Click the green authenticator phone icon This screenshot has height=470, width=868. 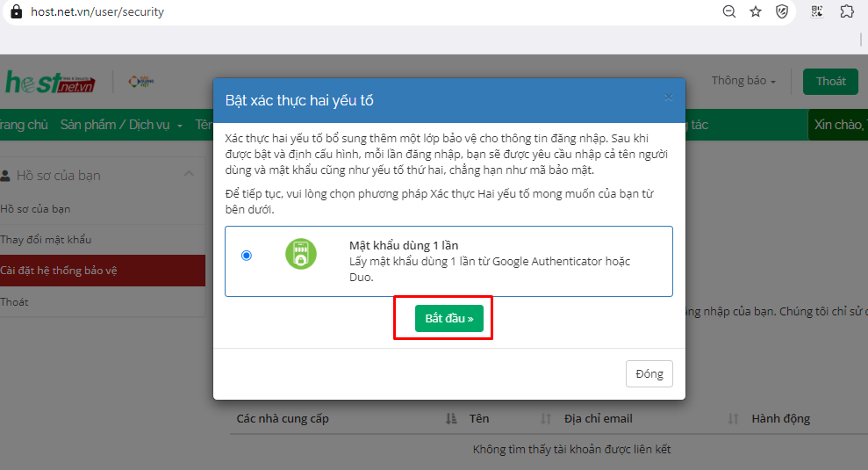[301, 254]
